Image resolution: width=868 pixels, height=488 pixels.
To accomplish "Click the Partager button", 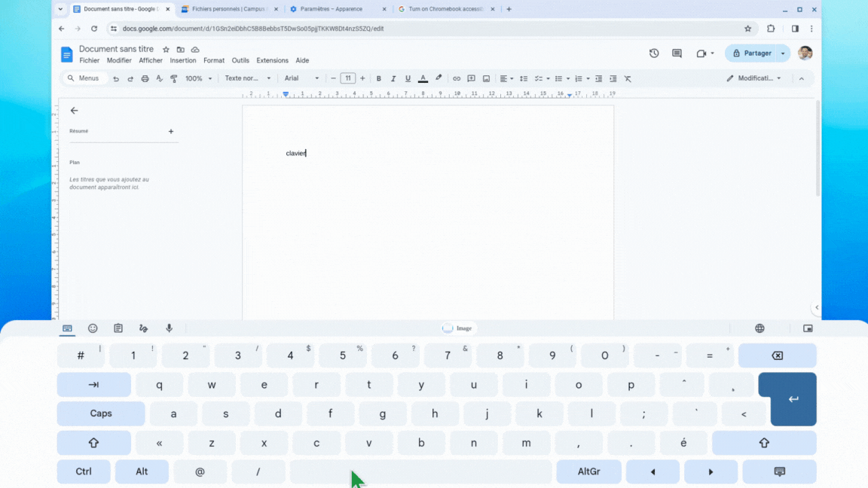I will coord(757,53).
